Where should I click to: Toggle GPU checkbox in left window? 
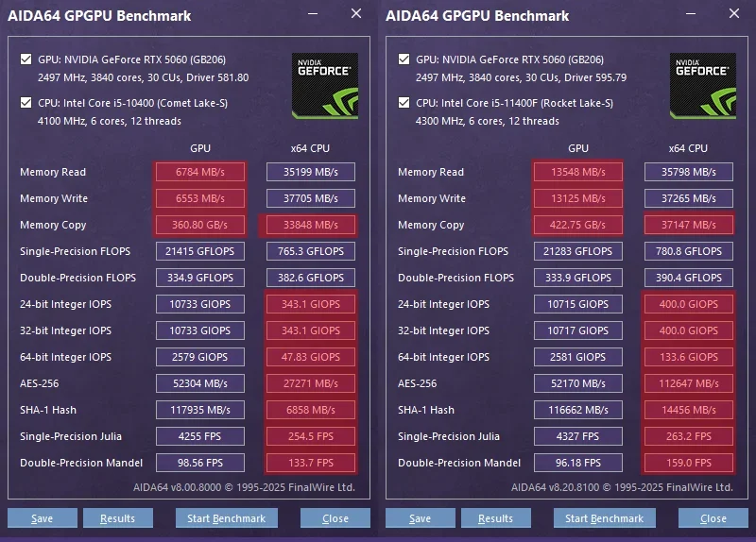pos(26,59)
